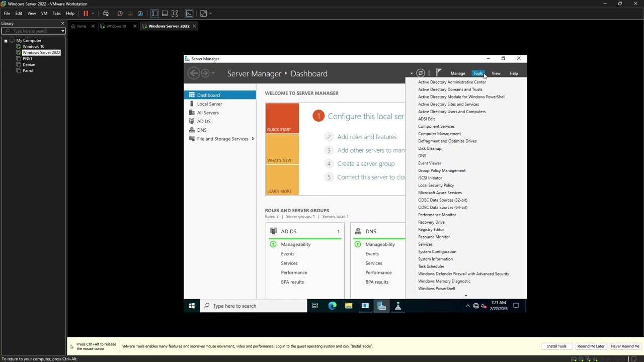Open the library search filter dropdown
644x362 pixels.
(x=63, y=31)
